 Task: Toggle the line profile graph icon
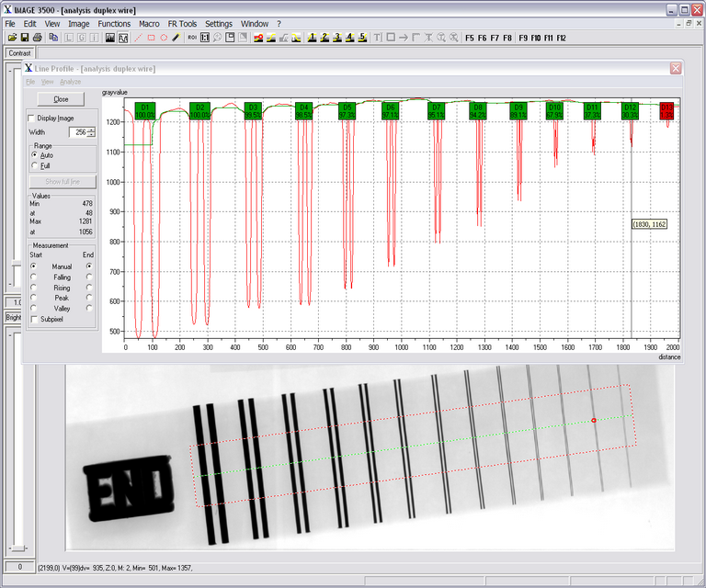pos(123,38)
